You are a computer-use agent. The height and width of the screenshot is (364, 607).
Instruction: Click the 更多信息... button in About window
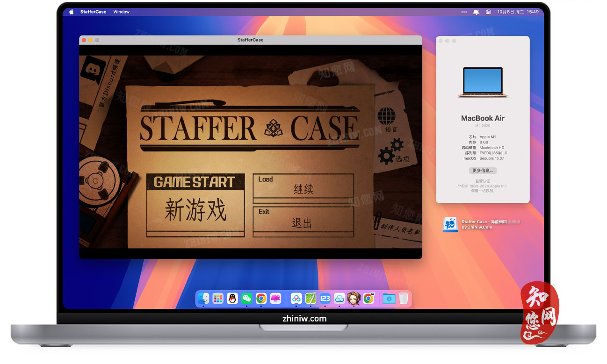(483, 171)
